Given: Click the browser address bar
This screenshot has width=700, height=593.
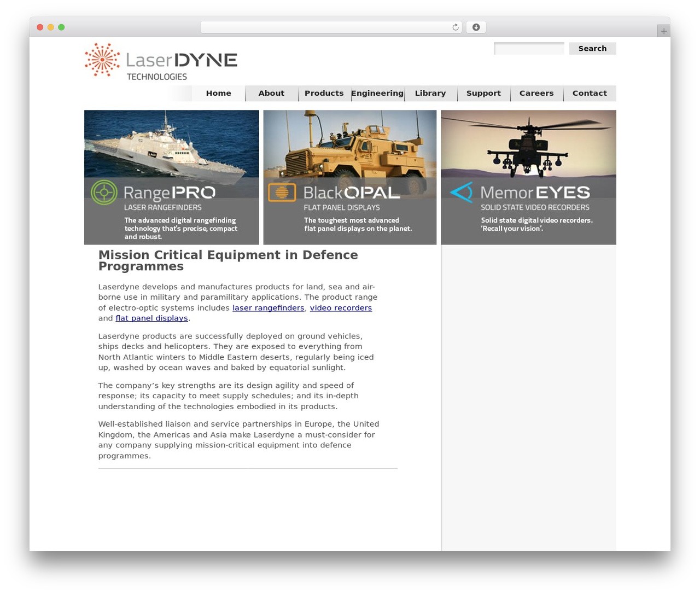Looking at the screenshot, I should 331,27.
